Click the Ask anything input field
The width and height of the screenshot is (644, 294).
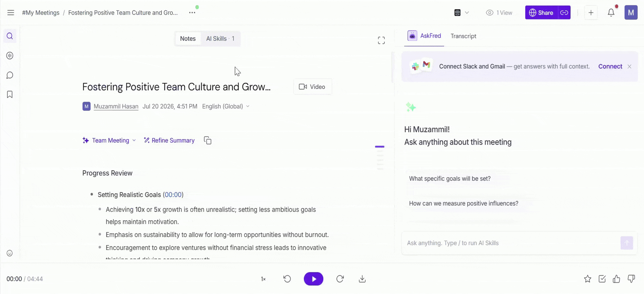pyautogui.click(x=510, y=243)
